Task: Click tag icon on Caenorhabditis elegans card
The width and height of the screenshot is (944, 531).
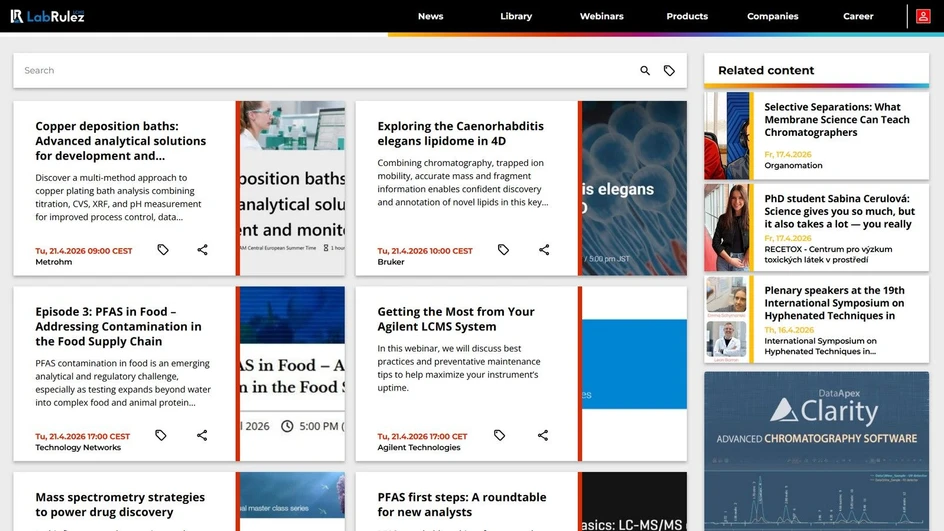Action: tap(503, 249)
